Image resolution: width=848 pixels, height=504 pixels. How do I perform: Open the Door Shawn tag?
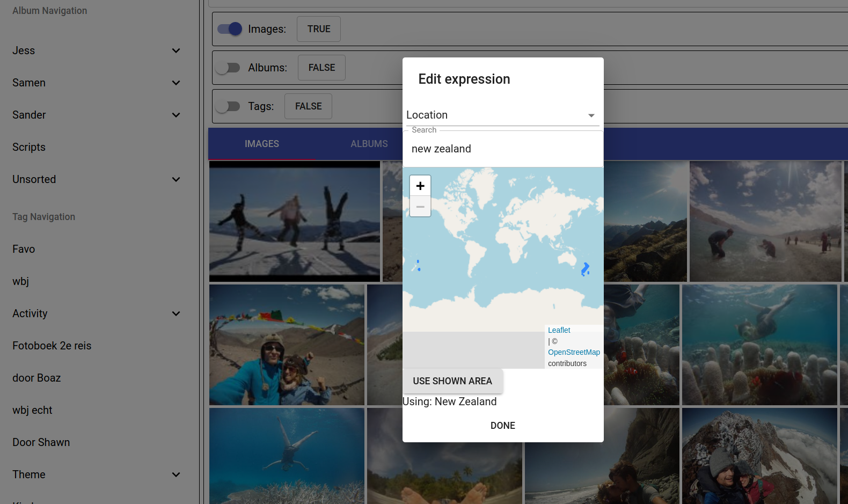click(x=41, y=442)
